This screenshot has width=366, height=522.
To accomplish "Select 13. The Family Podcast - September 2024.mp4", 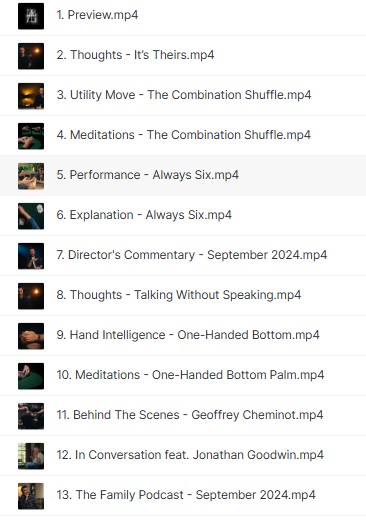I will [186, 495].
